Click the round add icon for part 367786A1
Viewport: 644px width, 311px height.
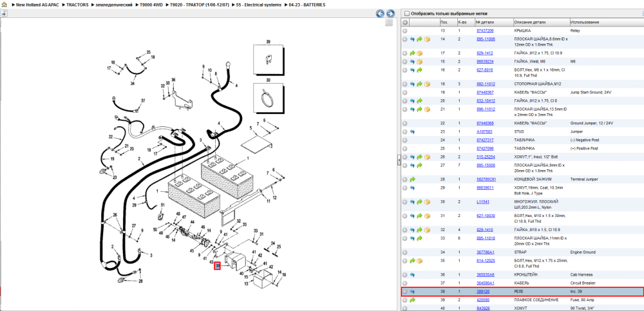pyautogui.click(x=405, y=252)
